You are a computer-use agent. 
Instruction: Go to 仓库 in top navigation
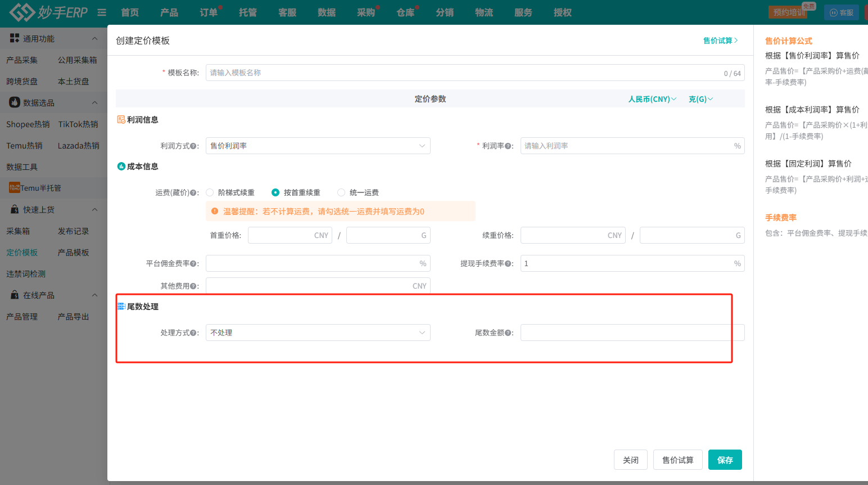point(405,12)
